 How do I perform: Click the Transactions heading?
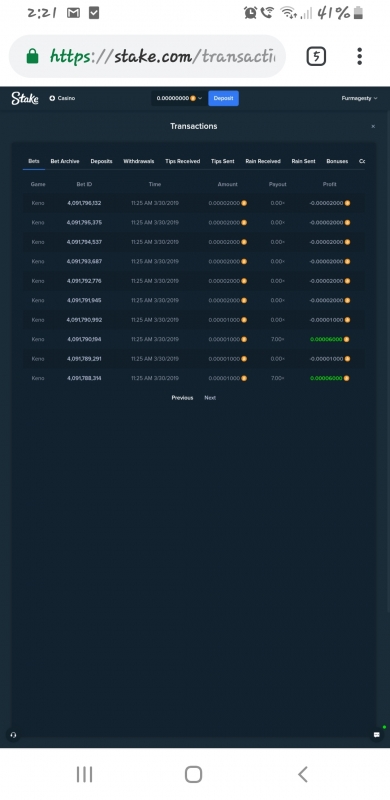[x=194, y=126]
